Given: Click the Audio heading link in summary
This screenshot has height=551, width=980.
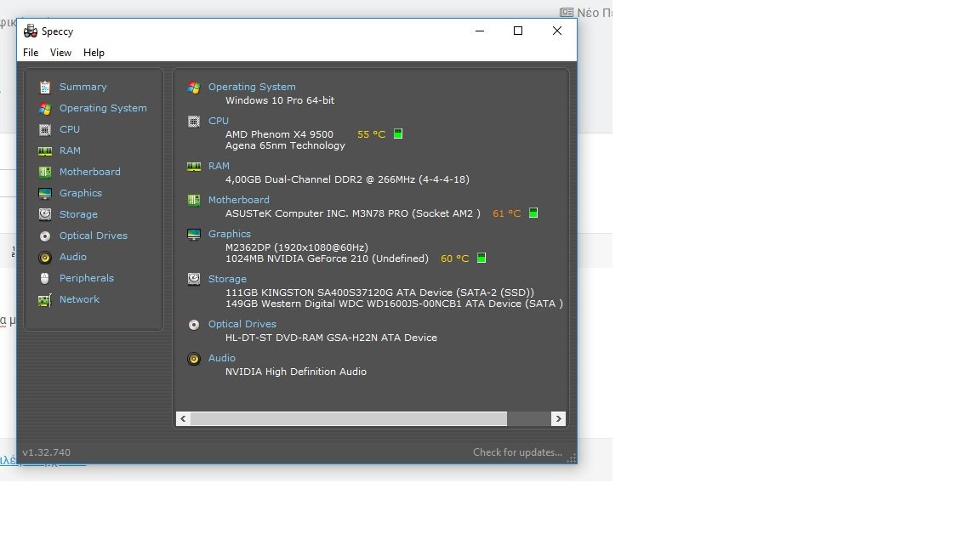Looking at the screenshot, I should 222,358.
